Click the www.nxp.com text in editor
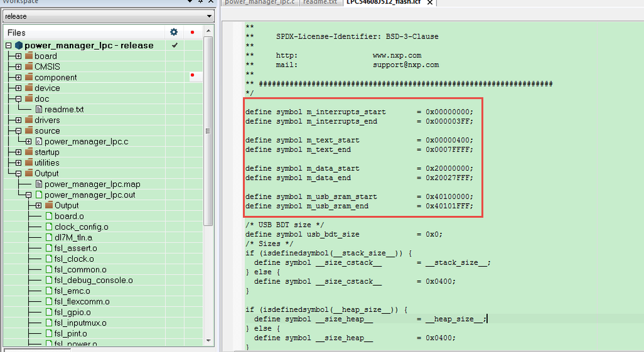The image size is (644, 352). 396,55
